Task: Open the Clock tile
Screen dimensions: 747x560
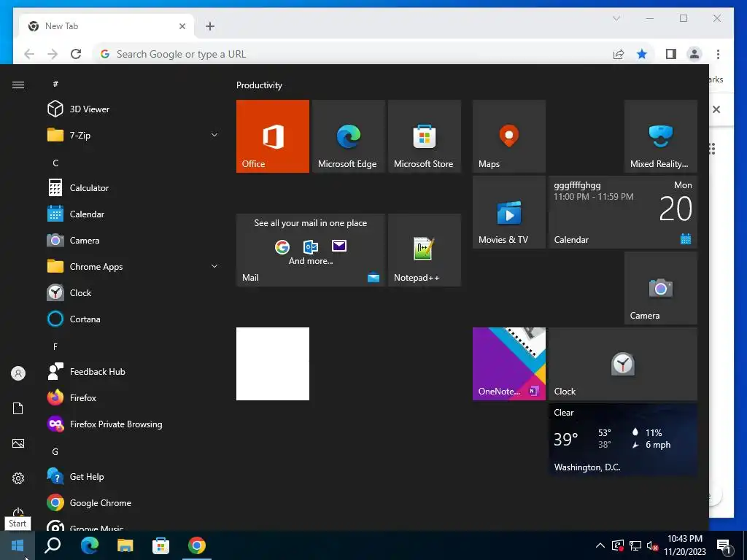Action: 623,364
